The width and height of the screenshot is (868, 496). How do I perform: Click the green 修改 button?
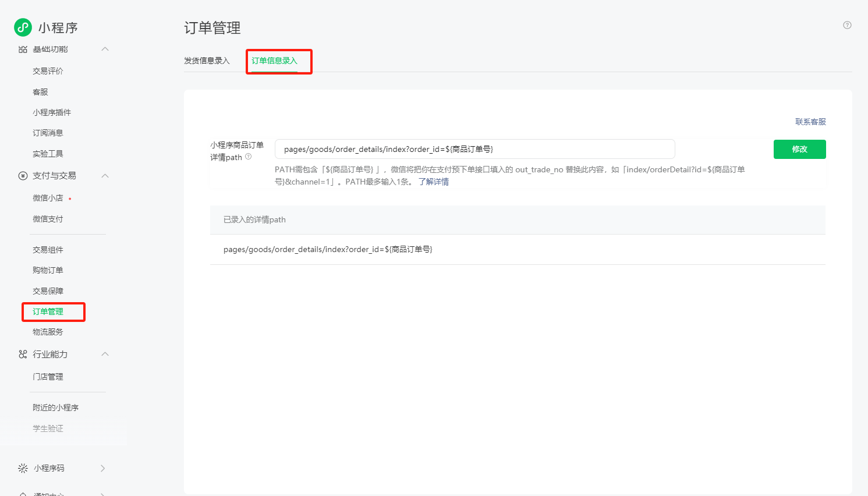tap(799, 149)
